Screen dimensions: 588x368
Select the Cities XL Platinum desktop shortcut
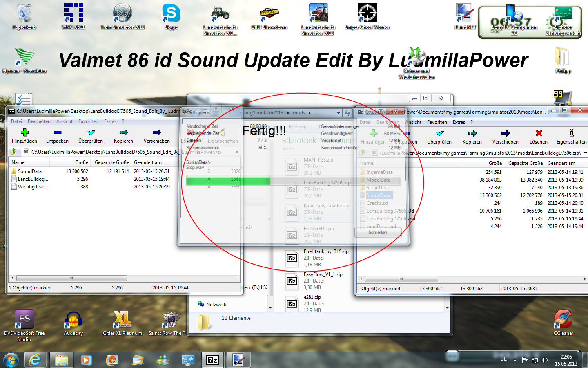pyautogui.click(x=122, y=323)
